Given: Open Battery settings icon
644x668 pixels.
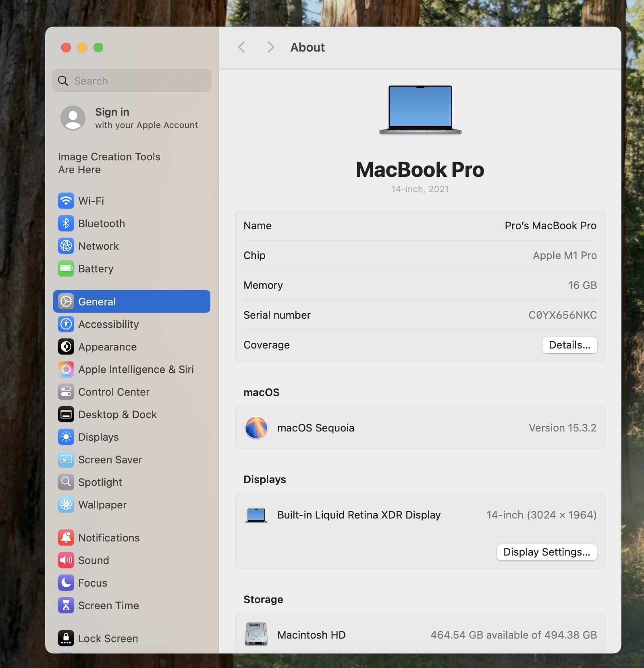Looking at the screenshot, I should point(66,268).
